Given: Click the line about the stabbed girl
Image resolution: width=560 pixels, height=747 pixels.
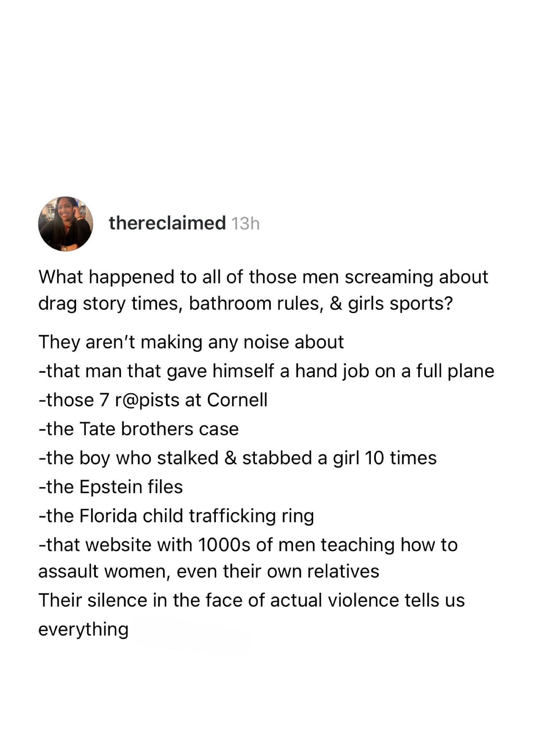Looking at the screenshot, I should [237, 458].
